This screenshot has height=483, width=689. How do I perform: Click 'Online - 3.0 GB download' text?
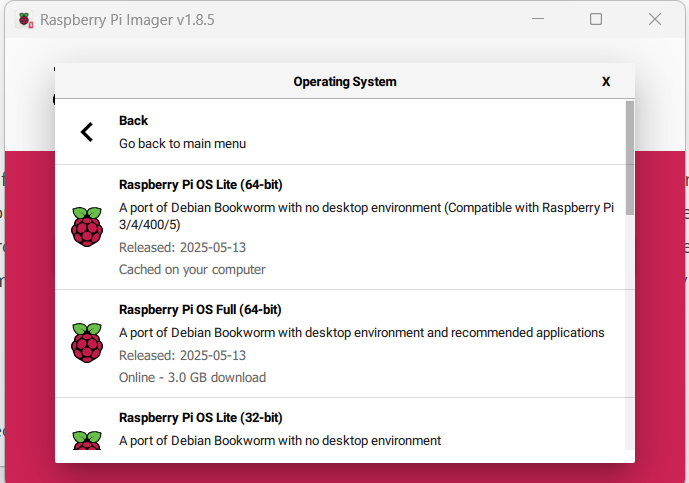click(192, 378)
